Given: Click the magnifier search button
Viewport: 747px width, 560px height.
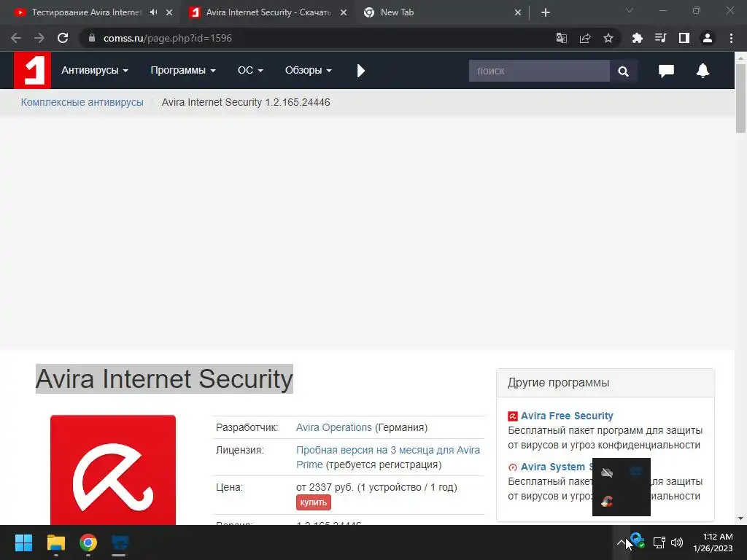Looking at the screenshot, I should [x=623, y=71].
